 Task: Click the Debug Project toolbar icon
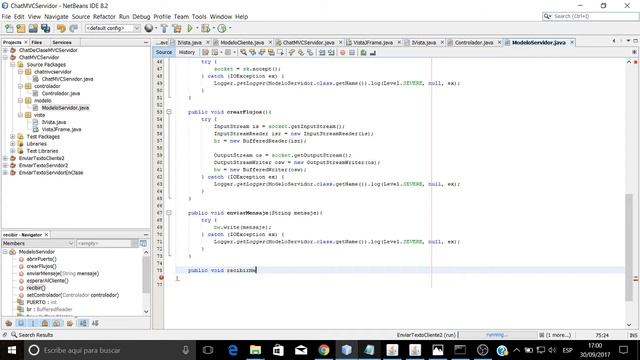tap(205, 28)
